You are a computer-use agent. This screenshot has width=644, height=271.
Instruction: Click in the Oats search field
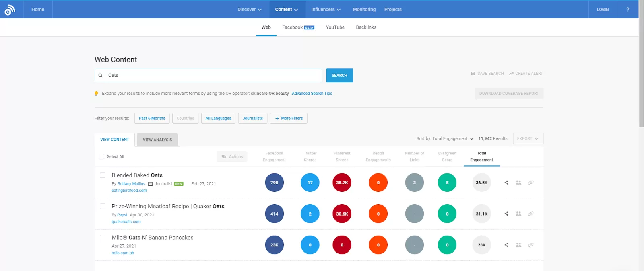point(208,76)
